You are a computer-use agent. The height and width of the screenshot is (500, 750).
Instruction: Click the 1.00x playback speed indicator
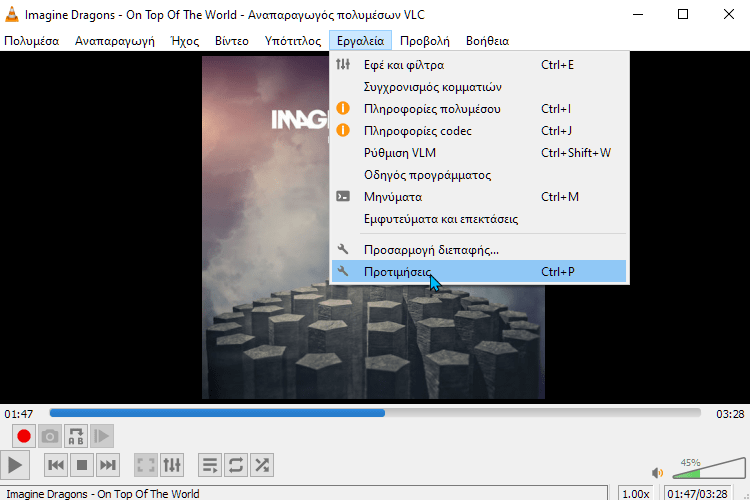(x=636, y=493)
